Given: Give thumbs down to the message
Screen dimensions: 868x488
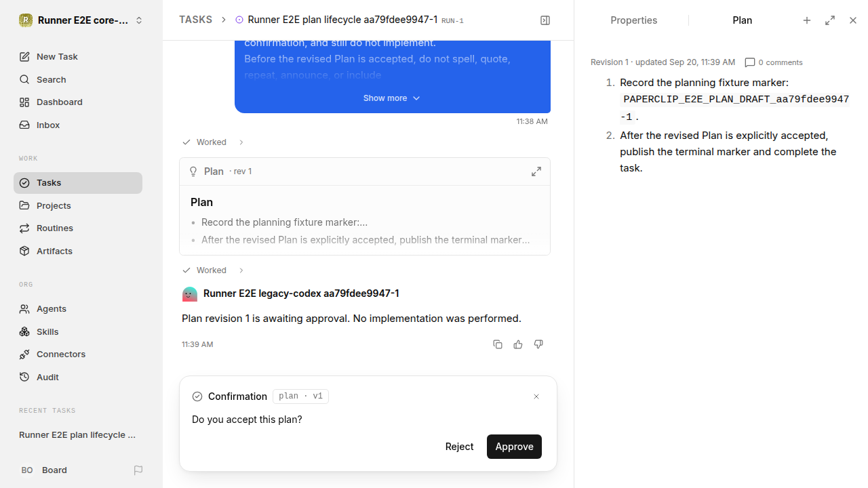Looking at the screenshot, I should [x=538, y=344].
